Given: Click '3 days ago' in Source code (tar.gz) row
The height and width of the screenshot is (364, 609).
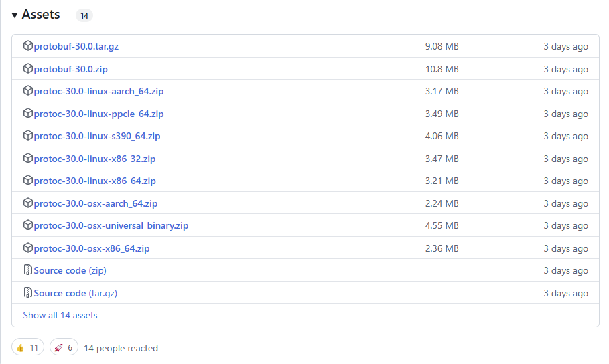Looking at the screenshot, I should (565, 293).
